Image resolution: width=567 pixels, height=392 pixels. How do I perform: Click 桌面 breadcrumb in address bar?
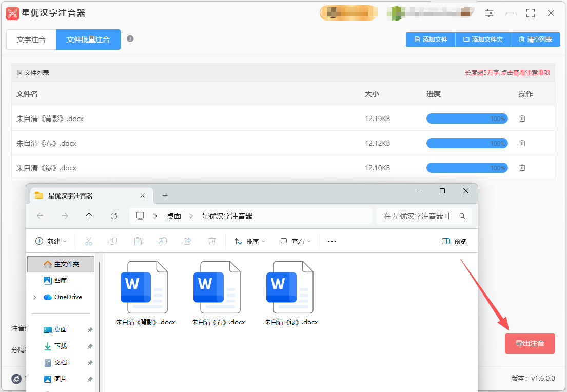(x=173, y=216)
